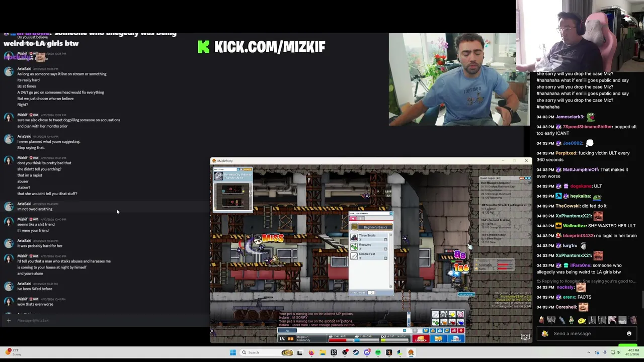Open File Explorer from the taskbar

coord(323,352)
